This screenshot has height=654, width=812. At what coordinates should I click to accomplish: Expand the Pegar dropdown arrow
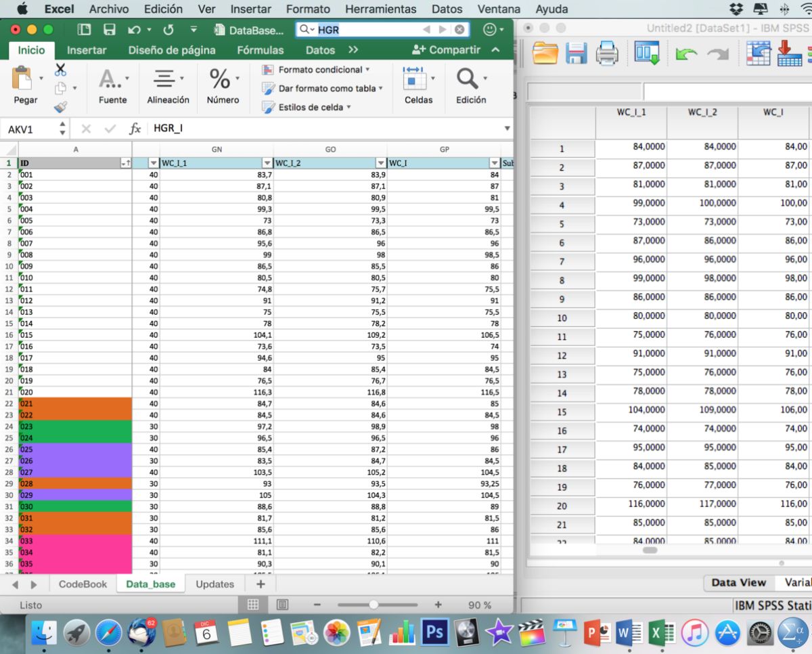click(40, 77)
